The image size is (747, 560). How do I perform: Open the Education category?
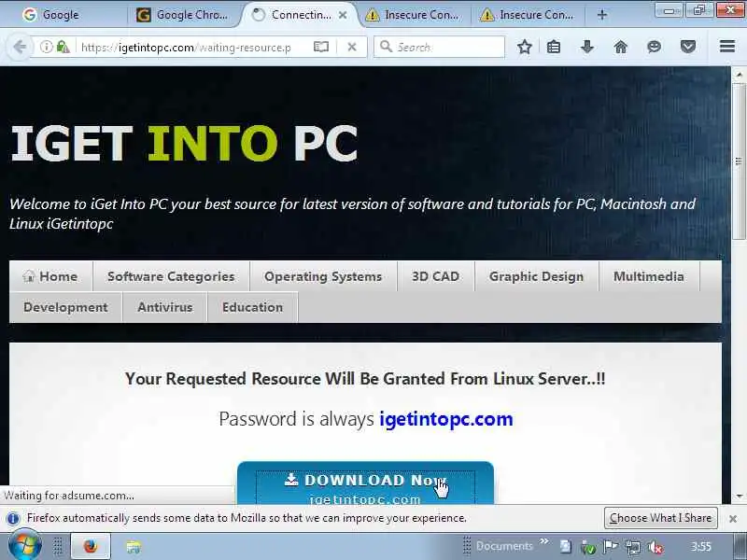click(x=252, y=307)
